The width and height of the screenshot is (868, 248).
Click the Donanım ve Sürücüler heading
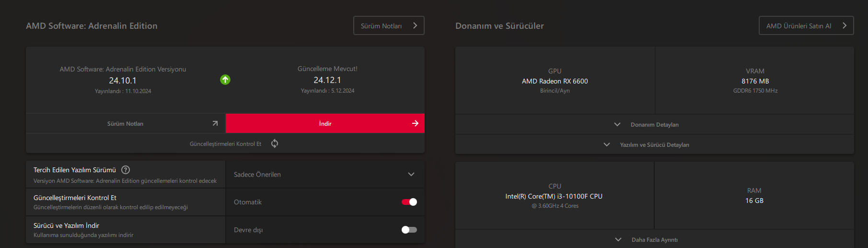[x=499, y=26]
